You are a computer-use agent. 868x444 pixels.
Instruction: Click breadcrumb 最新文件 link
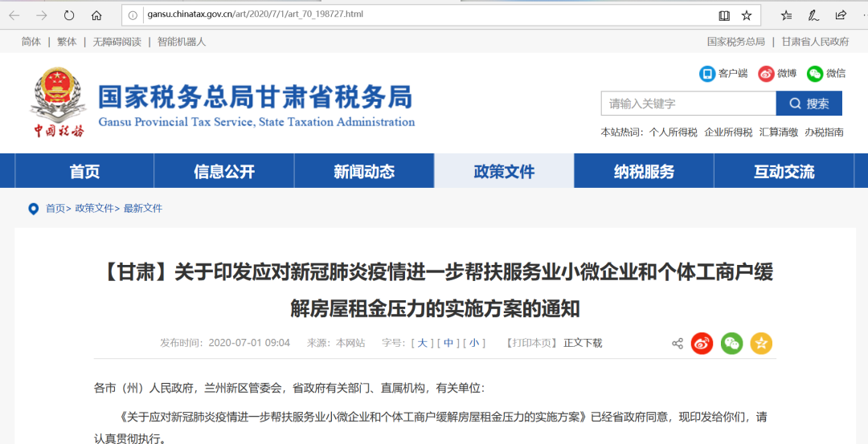pos(143,209)
